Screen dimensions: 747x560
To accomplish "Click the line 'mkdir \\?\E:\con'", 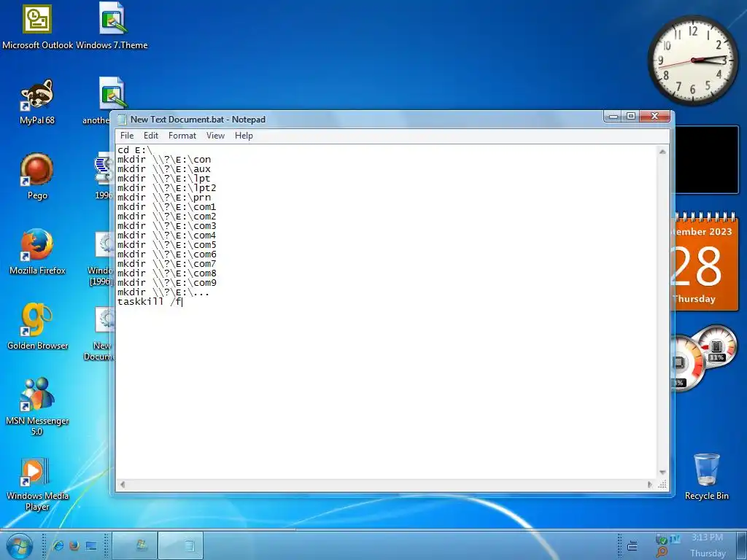I will 164,160.
